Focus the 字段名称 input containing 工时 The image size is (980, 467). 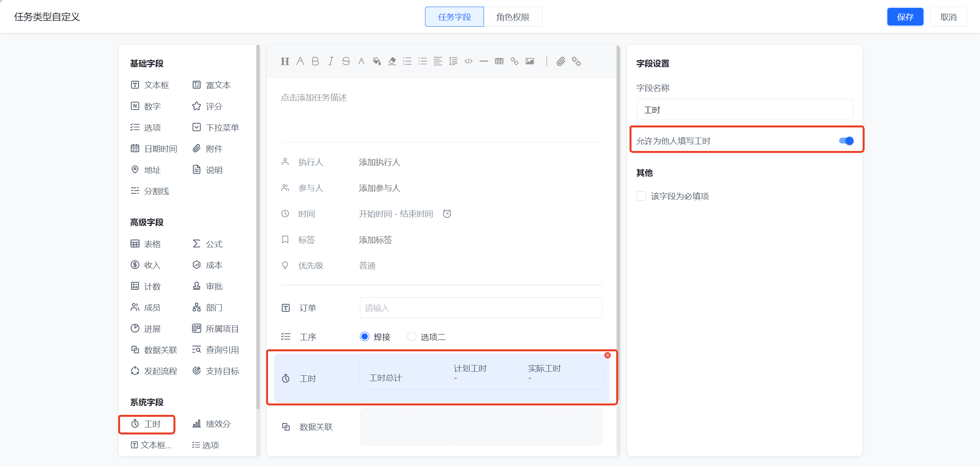click(x=745, y=110)
